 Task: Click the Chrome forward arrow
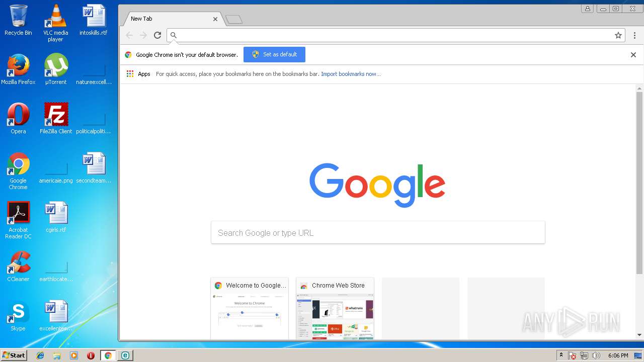pos(143,35)
